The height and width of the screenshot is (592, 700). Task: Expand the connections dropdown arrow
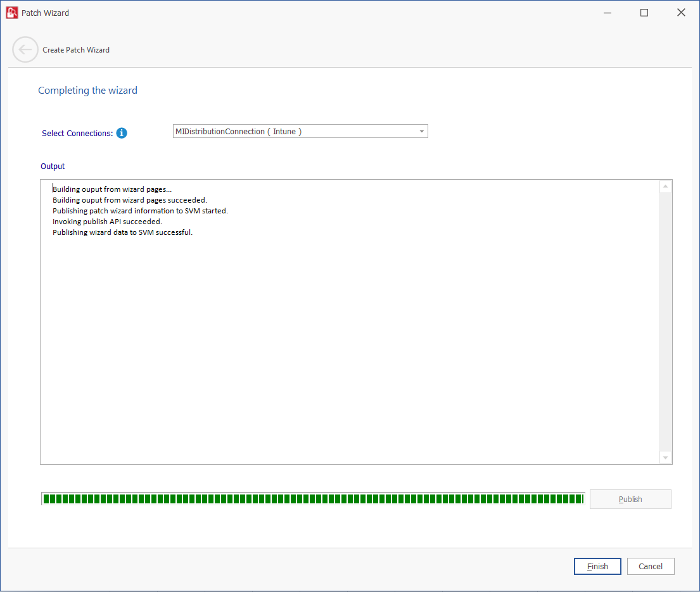[421, 132]
